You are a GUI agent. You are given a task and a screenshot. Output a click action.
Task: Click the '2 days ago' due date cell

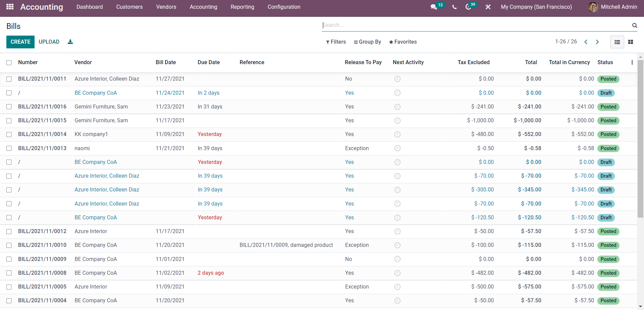211,273
